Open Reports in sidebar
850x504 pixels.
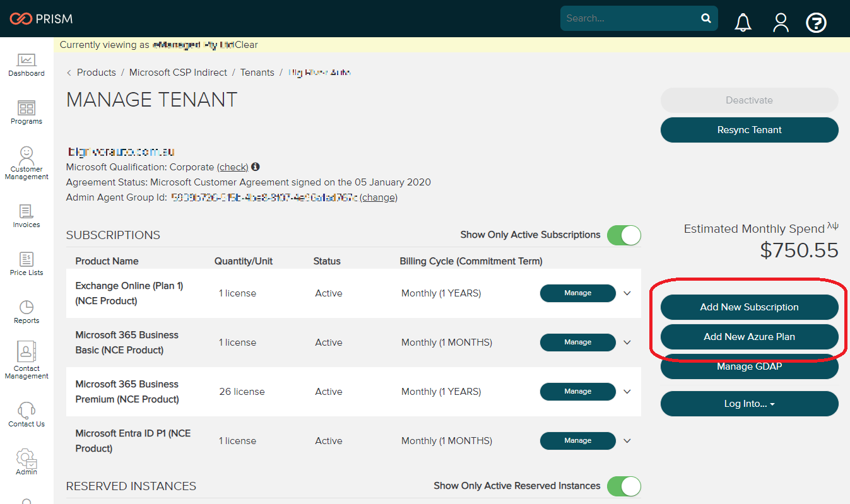27,312
